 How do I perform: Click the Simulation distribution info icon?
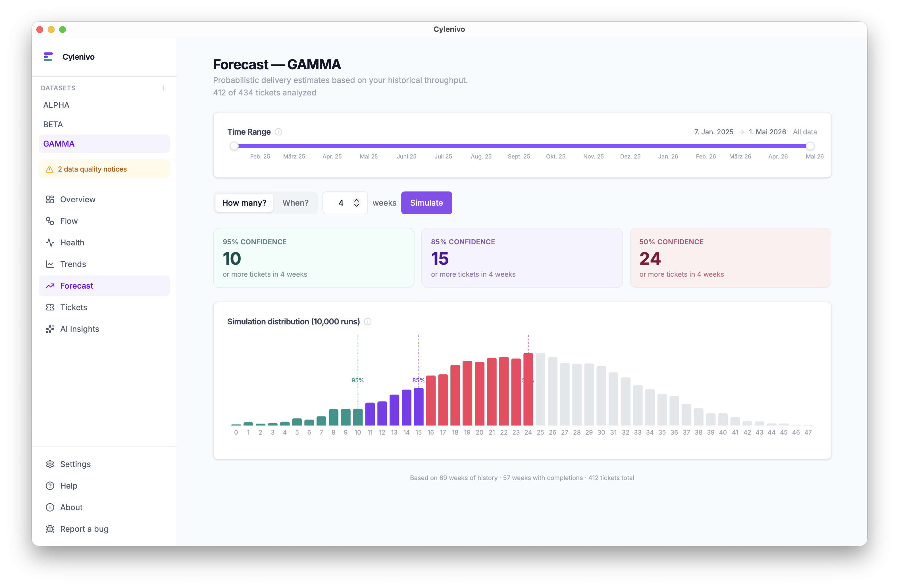click(x=368, y=321)
